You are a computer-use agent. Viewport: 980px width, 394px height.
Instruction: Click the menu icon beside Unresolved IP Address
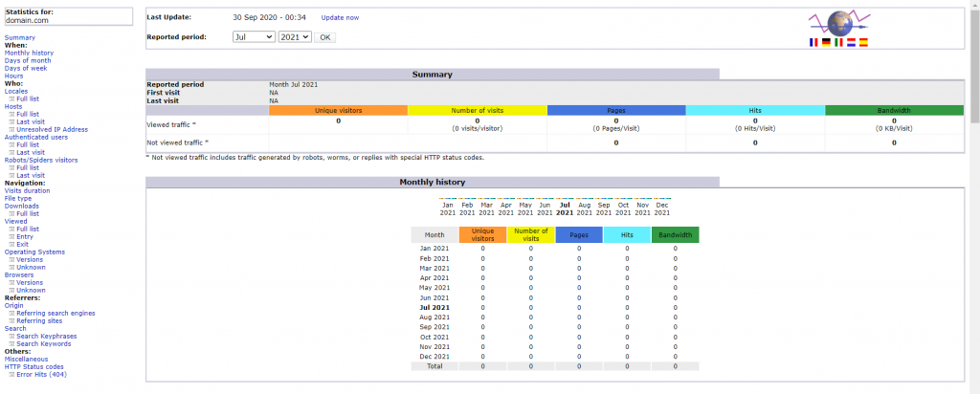tap(12, 129)
